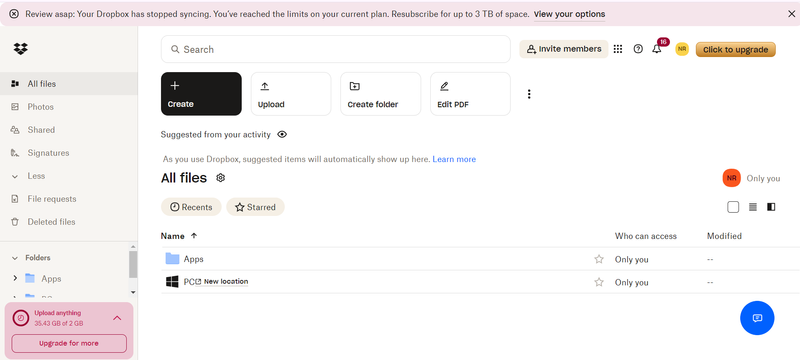Click Who can access column header
This screenshot has height=360, width=800.
point(645,236)
